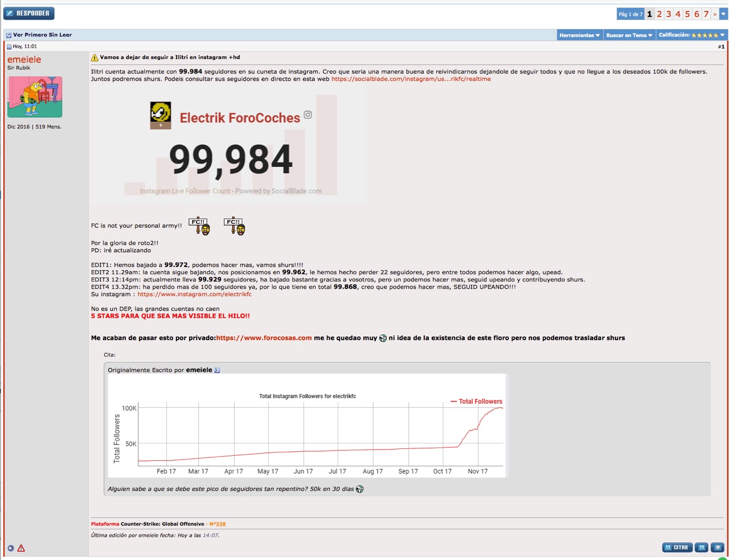
Task: Click the next page ">" arrow
Action: tap(715, 14)
